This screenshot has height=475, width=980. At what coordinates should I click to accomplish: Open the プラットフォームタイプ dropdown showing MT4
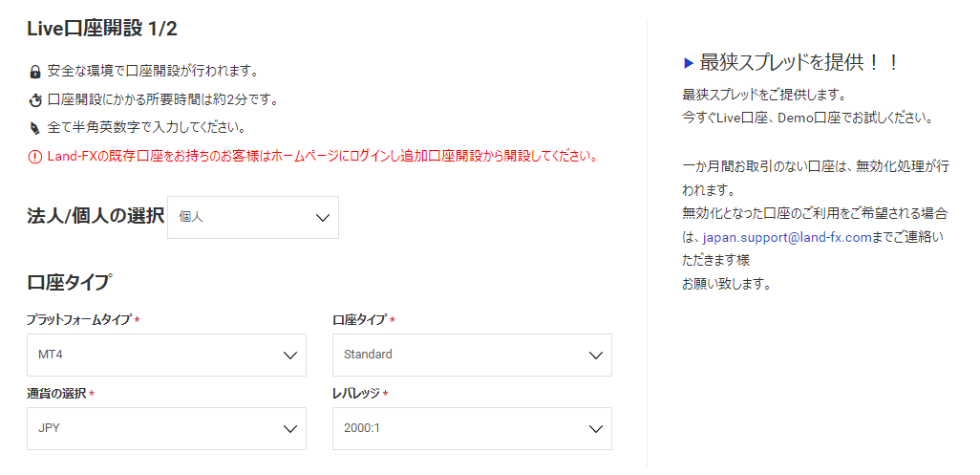[166, 355]
